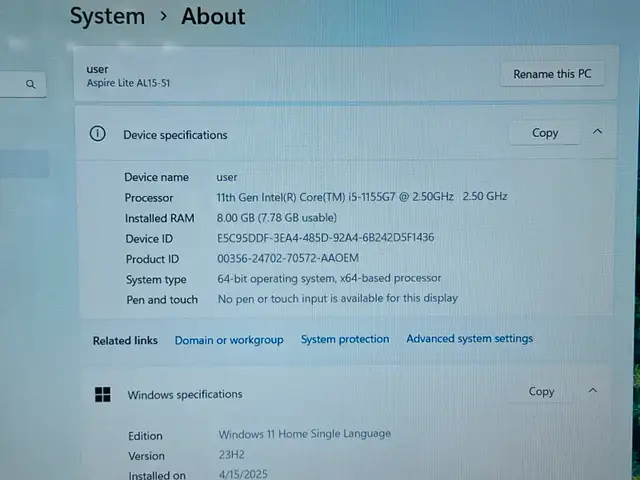This screenshot has height=480, width=640.
Task: Select the Device name value "user"
Action: tap(227, 178)
